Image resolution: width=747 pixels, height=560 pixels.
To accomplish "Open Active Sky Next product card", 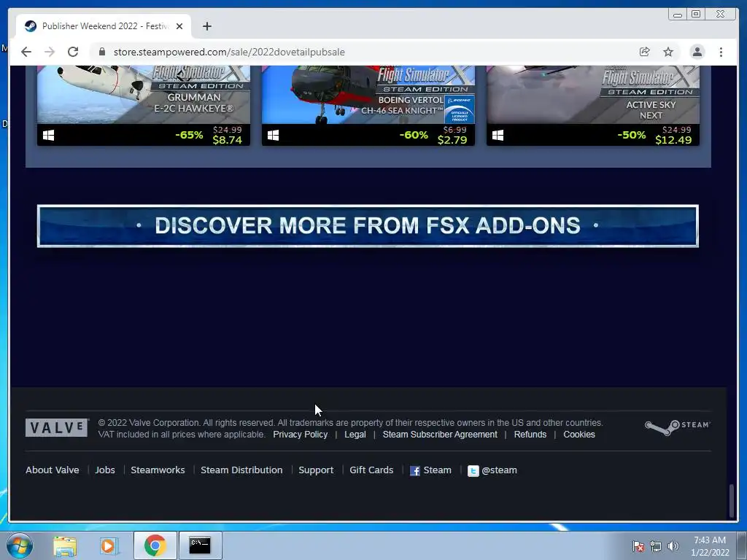I will [x=592, y=105].
